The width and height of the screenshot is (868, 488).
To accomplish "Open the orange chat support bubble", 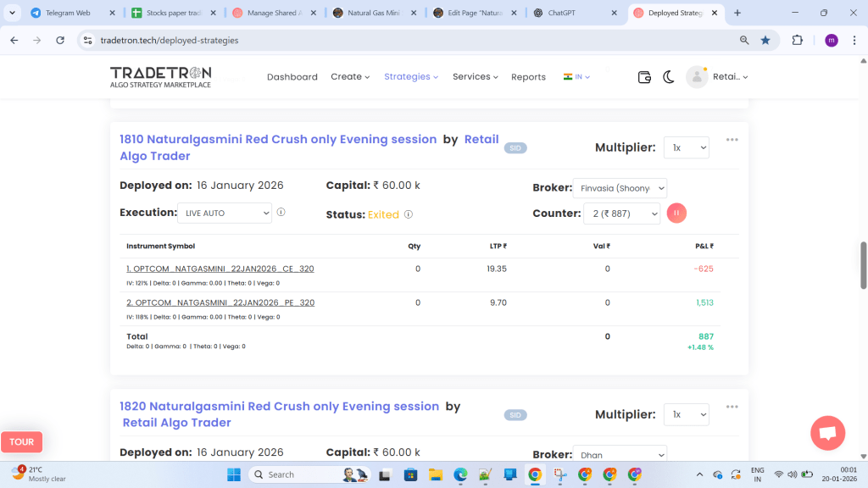I will pos(827,433).
